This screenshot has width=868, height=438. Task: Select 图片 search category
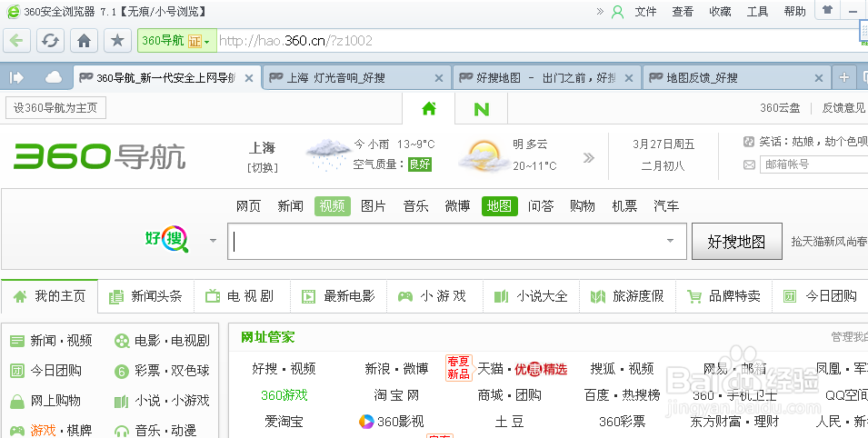click(374, 206)
